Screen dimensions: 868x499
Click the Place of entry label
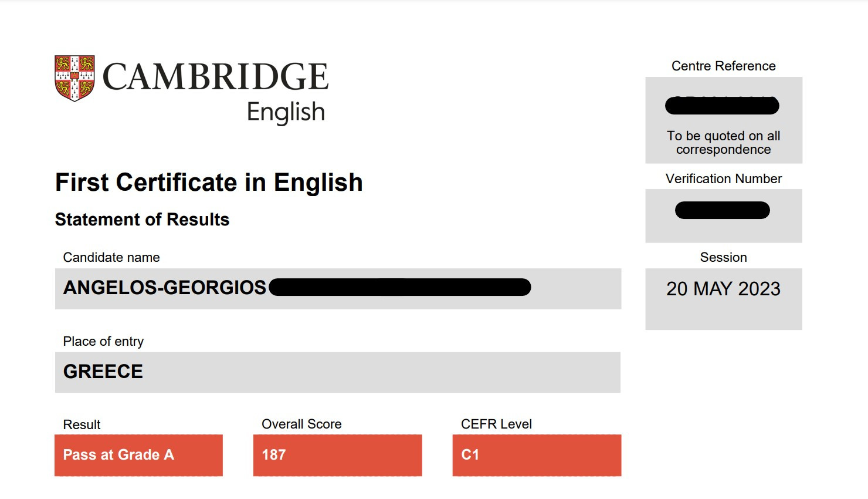click(103, 341)
